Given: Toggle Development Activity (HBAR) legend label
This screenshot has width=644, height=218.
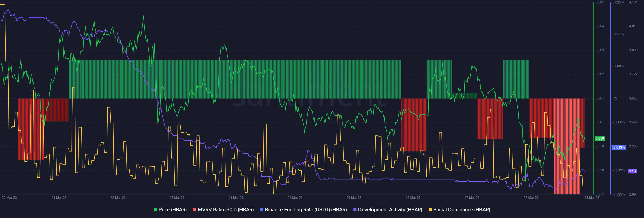Looking at the screenshot, I should click(390, 210).
